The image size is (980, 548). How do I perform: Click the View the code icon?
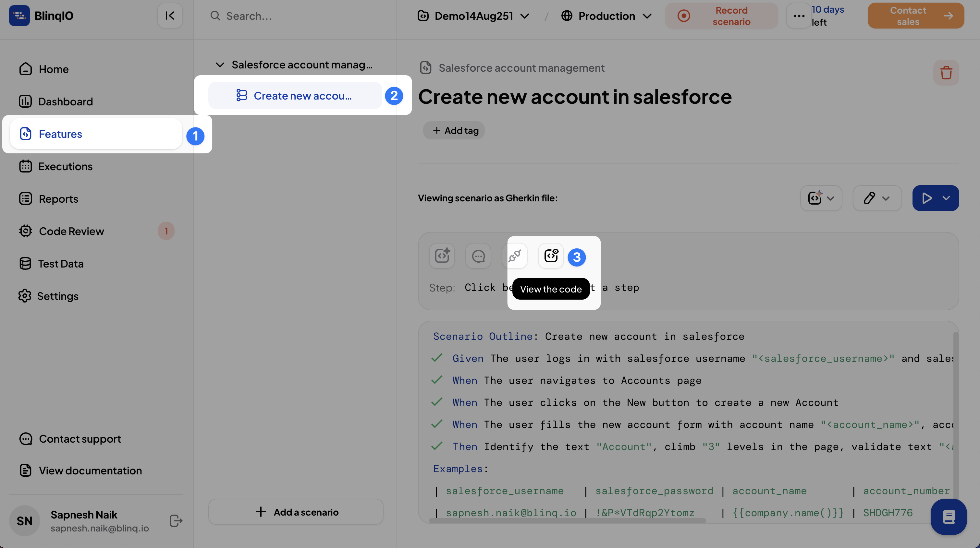[x=551, y=256]
